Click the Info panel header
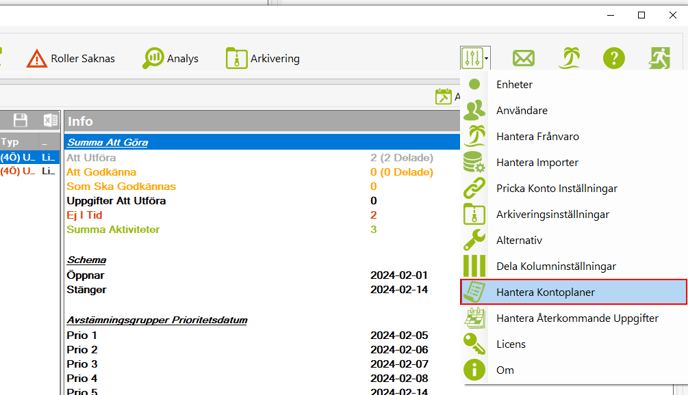688x395 pixels. [x=262, y=121]
